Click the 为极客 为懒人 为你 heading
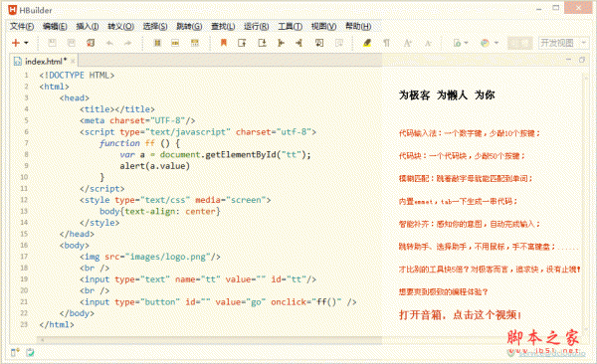The width and height of the screenshot is (597, 364). pos(447,94)
